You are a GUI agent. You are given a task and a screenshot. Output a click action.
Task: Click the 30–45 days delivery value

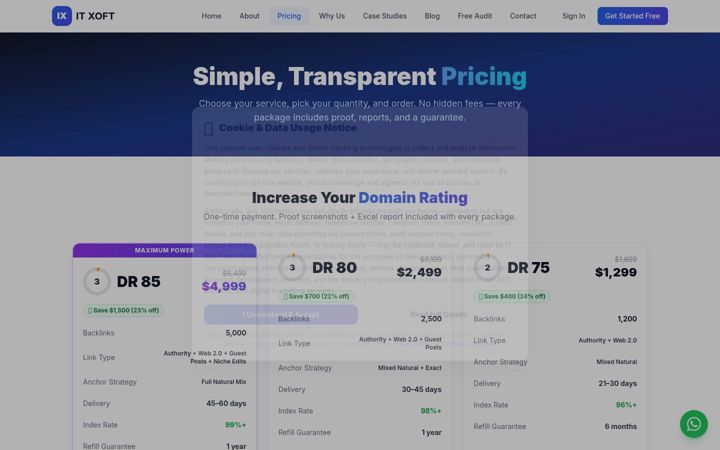click(422, 389)
